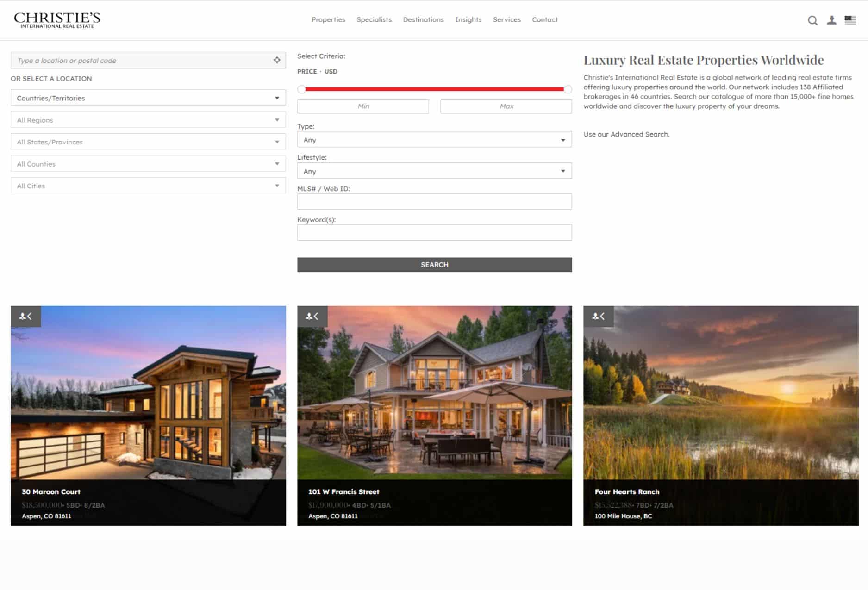The image size is (868, 590).
Task: Follow the Advanced Search link
Action: click(x=639, y=134)
